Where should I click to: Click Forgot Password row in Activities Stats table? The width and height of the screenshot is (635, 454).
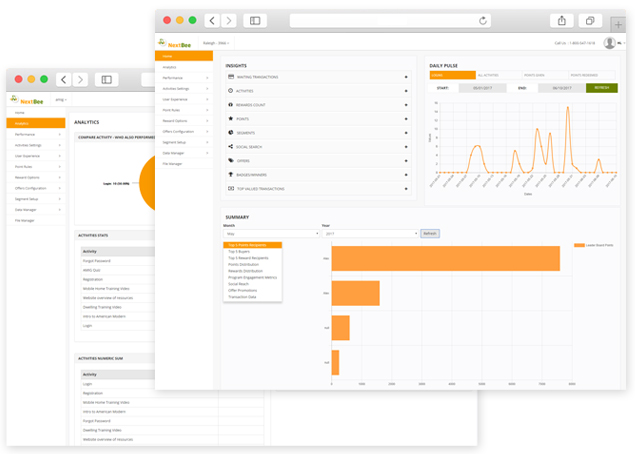(x=117, y=261)
